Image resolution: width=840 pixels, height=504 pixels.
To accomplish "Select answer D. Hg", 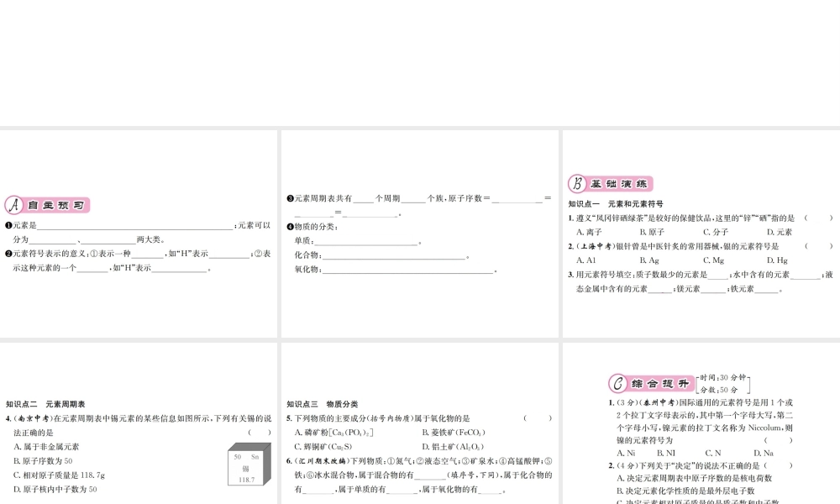I will click(777, 260).
